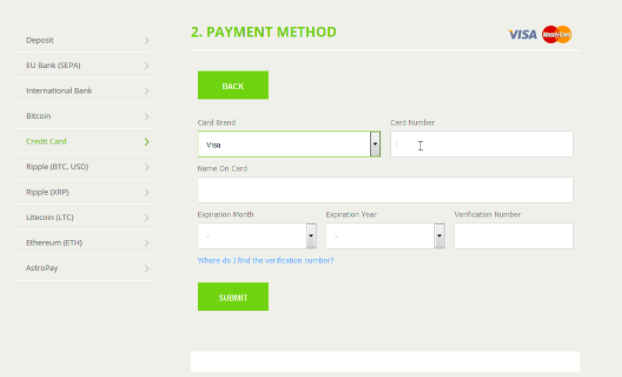
Task: Open the Expiration Month dropdown
Action: click(x=257, y=236)
